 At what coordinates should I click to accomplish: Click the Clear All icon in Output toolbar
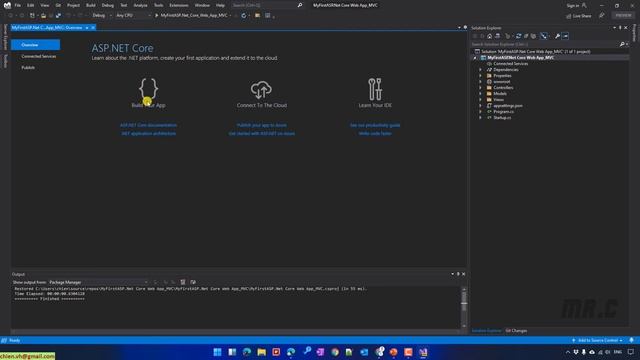tap(183, 282)
